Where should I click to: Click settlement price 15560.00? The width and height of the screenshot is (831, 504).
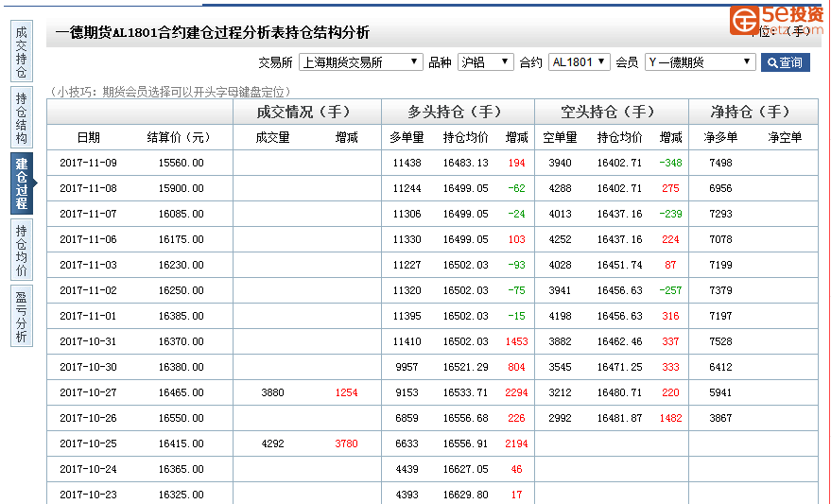click(181, 163)
